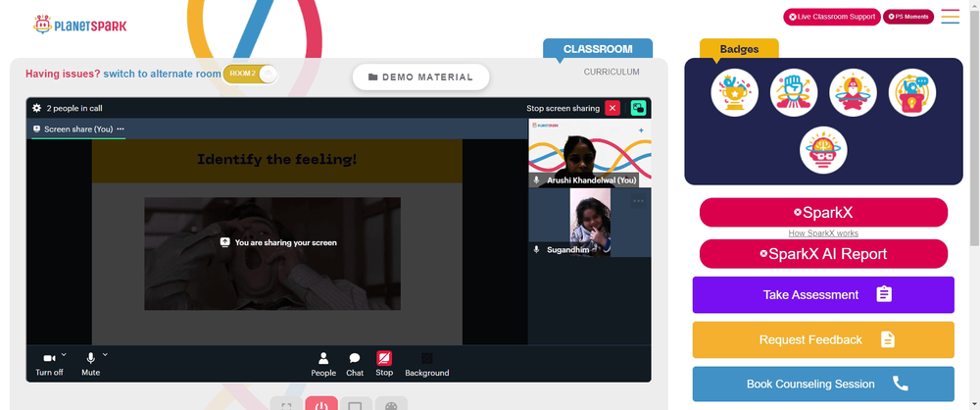980x410 pixels.
Task: Select the brain glasses badge
Action: pos(823,150)
